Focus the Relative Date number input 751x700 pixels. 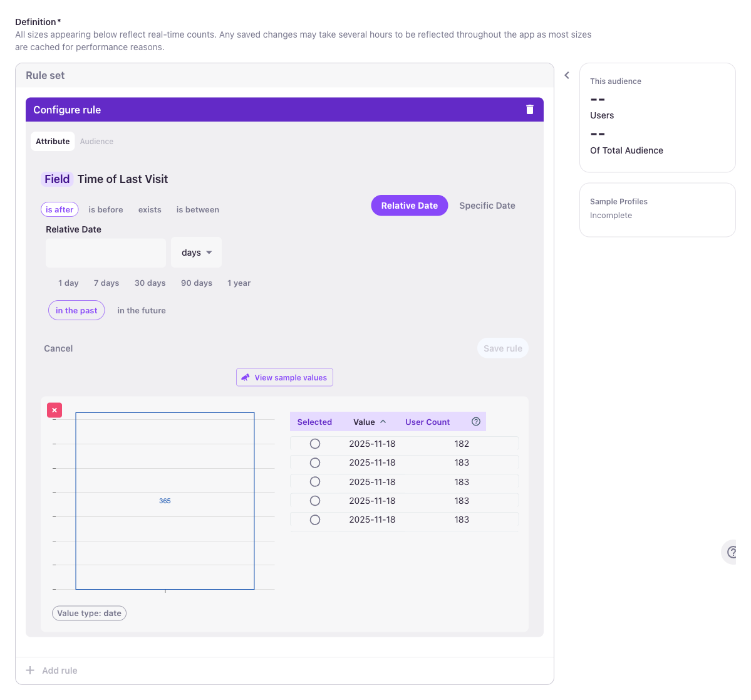click(106, 253)
